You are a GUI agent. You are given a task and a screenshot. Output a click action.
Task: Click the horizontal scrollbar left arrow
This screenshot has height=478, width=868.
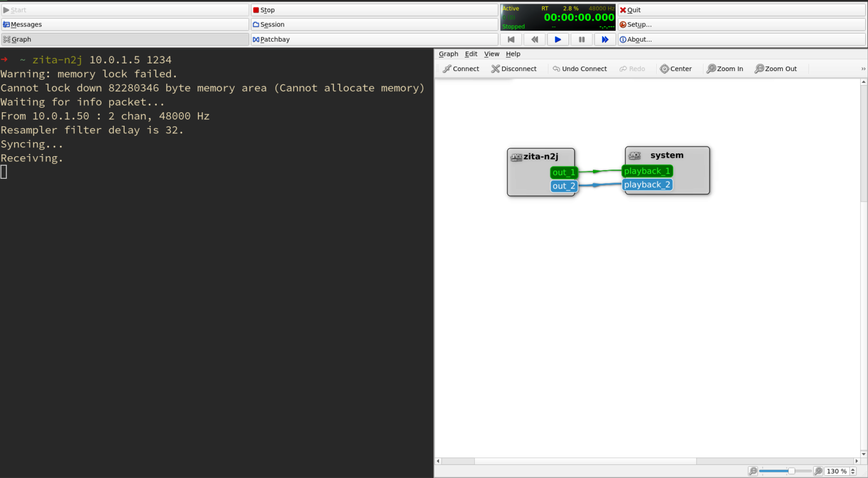(438, 461)
